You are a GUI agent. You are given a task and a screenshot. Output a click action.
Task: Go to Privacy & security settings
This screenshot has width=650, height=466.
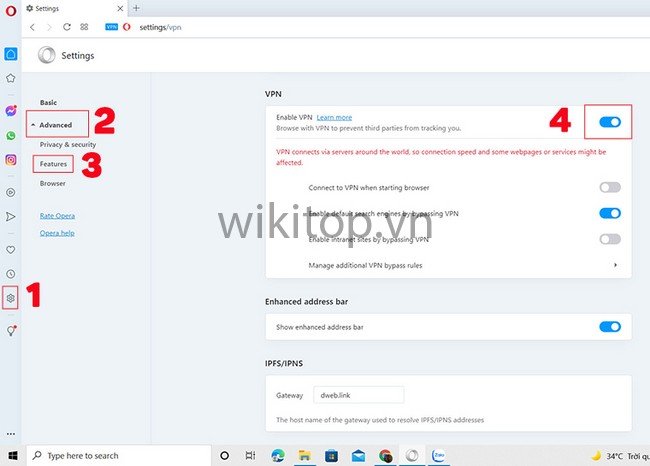click(x=67, y=145)
